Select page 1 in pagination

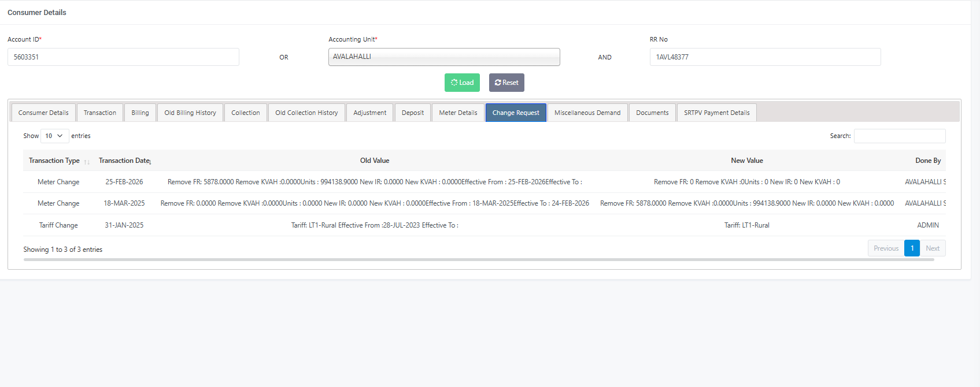(x=912, y=248)
